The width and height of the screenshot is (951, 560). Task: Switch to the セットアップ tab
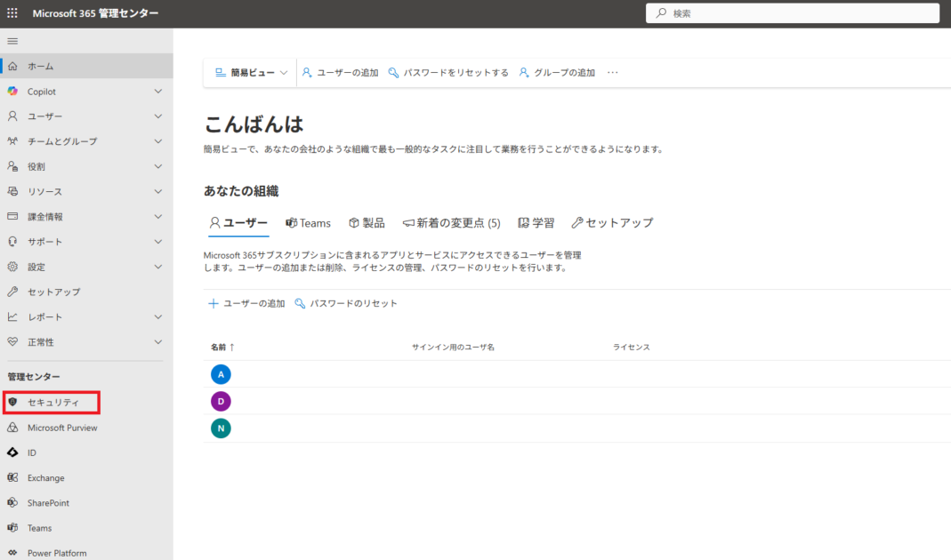coord(613,223)
